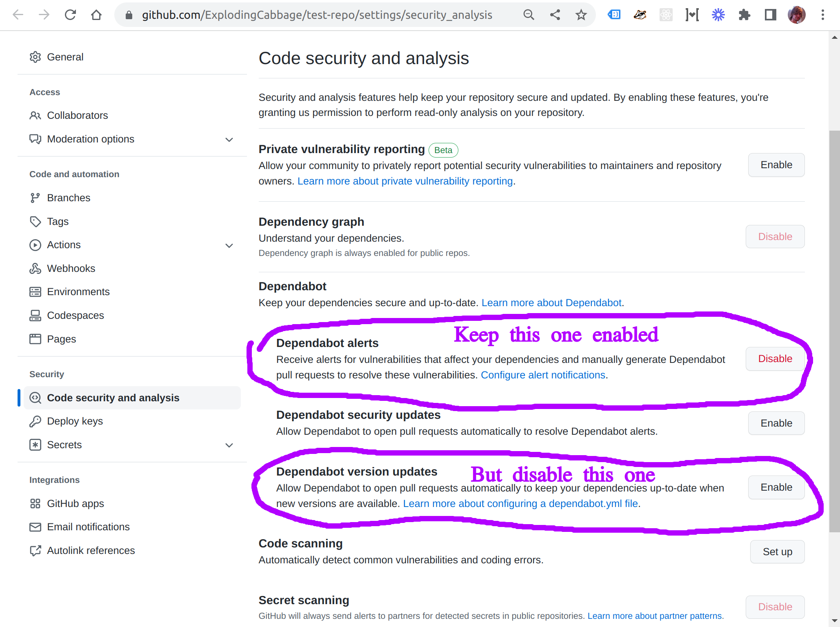This screenshot has height=627, width=840.
Task: Go to the browser home page icon
Action: coord(96,15)
